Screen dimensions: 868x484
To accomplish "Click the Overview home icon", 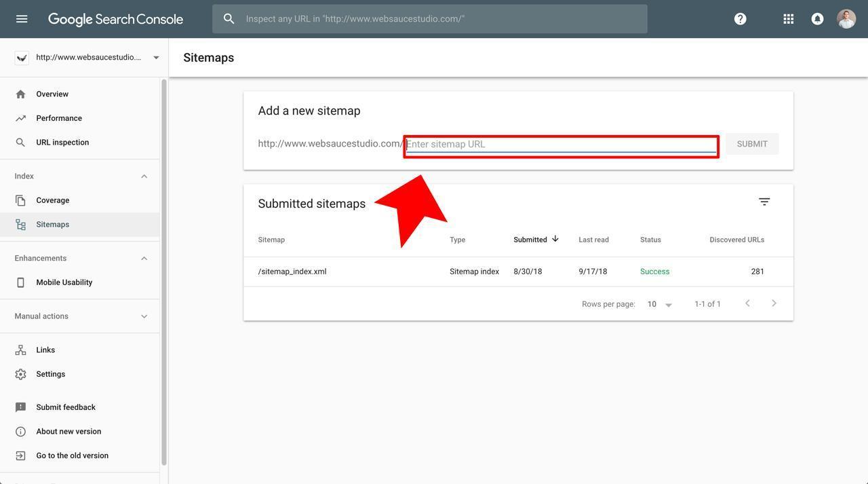I will pyautogui.click(x=20, y=94).
